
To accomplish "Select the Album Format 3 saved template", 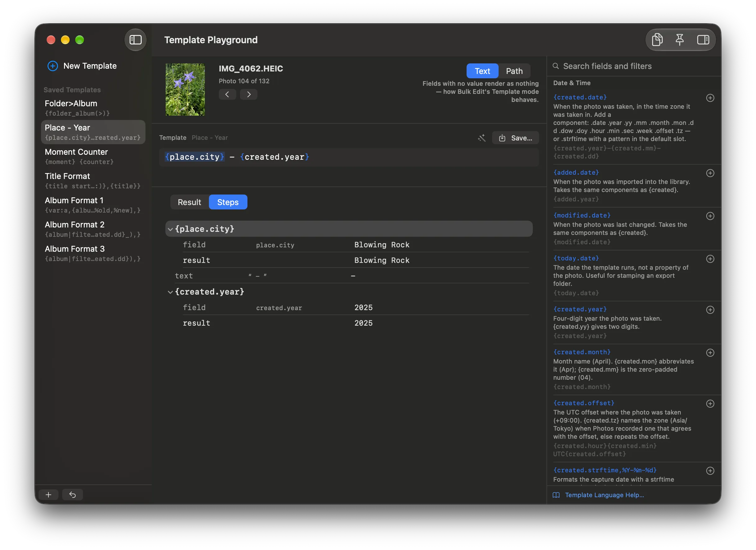I will point(93,254).
